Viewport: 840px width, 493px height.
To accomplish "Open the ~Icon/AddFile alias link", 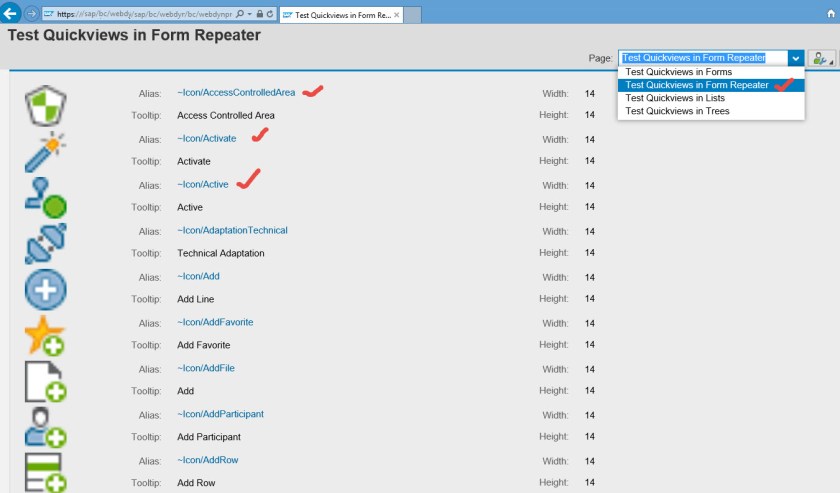I will [x=206, y=368].
